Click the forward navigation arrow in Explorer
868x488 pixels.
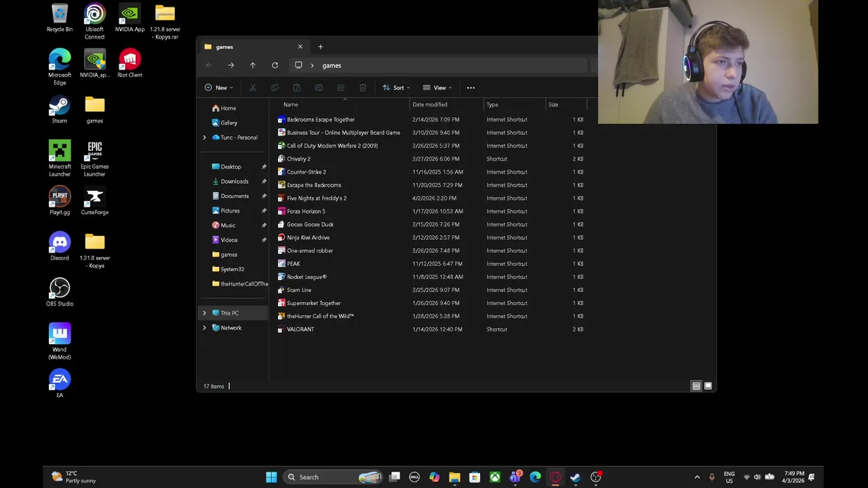(231, 65)
